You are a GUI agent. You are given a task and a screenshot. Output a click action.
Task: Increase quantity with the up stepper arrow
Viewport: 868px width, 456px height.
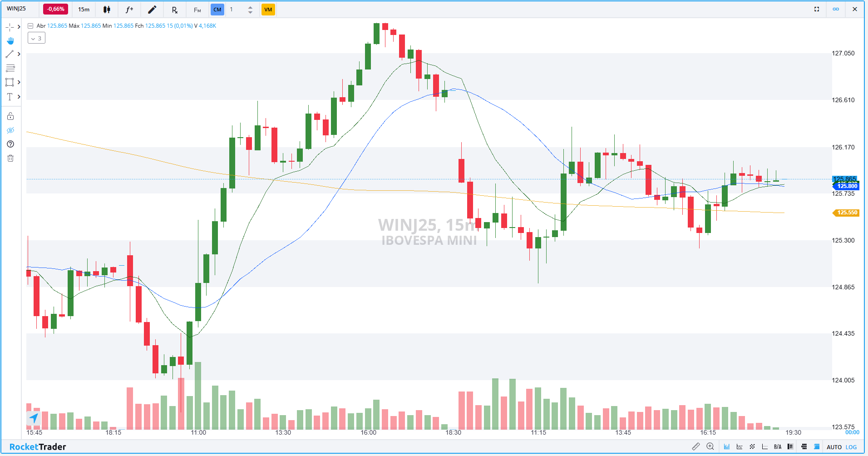(x=250, y=7)
